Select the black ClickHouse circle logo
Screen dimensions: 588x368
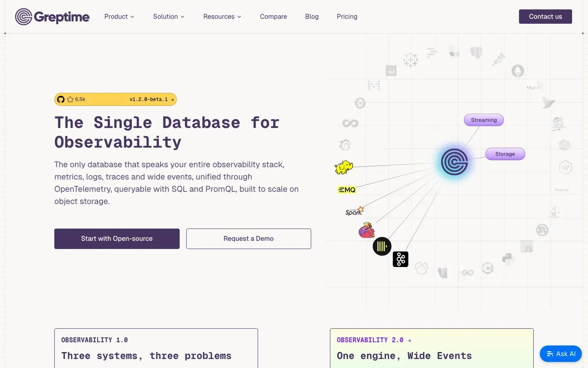click(382, 246)
